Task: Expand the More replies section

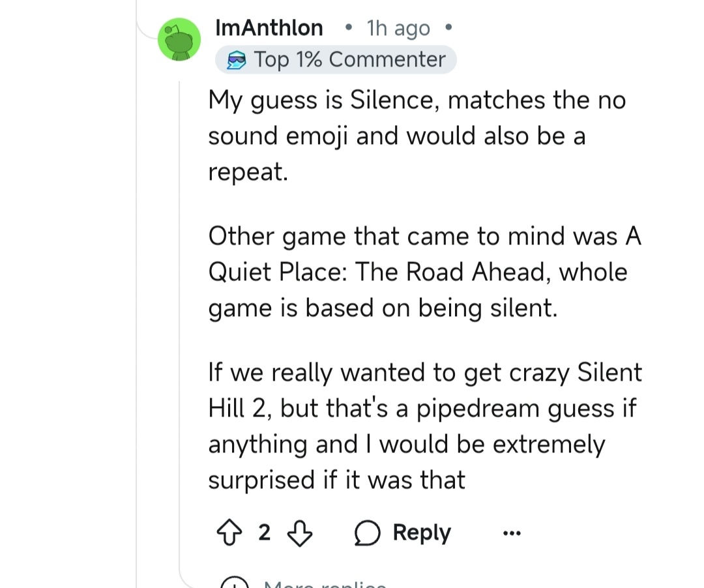Action: click(x=324, y=584)
